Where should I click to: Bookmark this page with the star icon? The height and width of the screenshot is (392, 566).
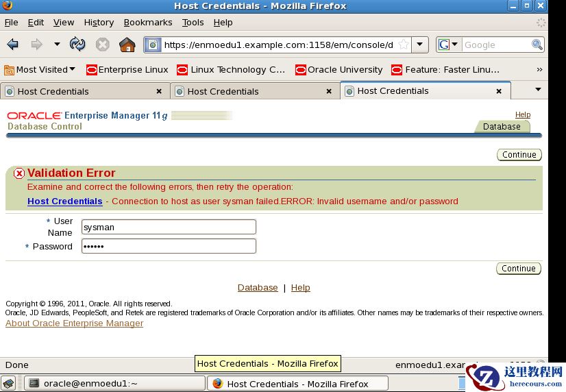click(403, 45)
